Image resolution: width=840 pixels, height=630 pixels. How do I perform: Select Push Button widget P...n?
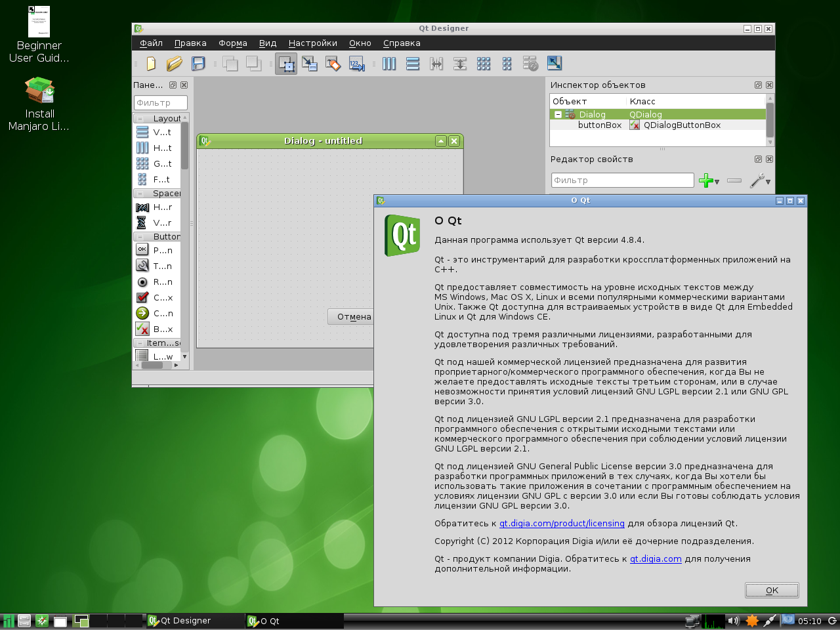tap(157, 250)
